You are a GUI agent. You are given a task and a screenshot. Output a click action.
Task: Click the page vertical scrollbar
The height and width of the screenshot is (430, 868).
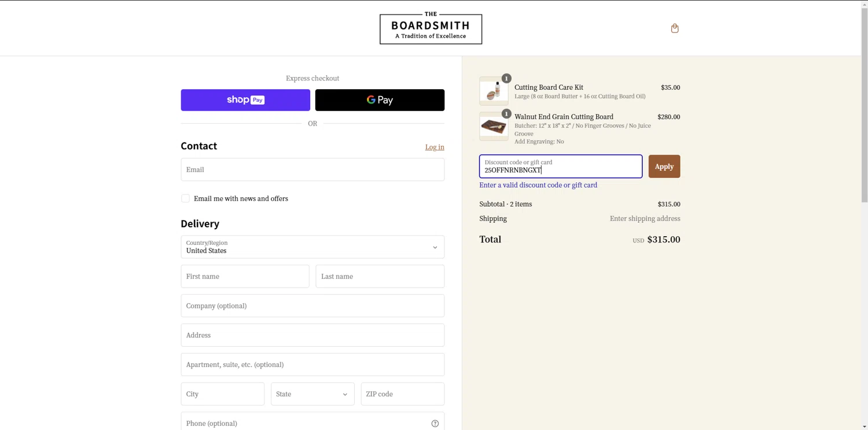click(x=865, y=104)
